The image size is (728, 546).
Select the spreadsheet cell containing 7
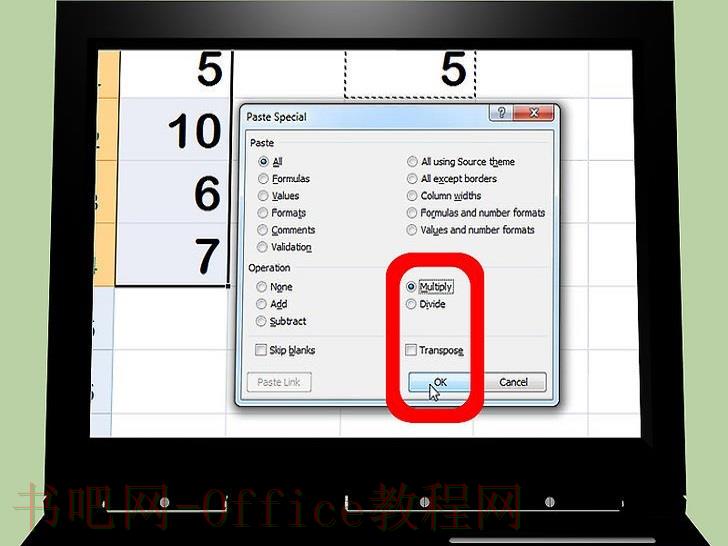pyautogui.click(x=173, y=254)
